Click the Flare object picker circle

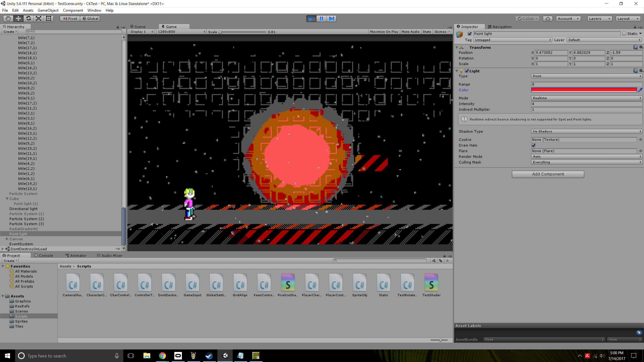[640, 151]
